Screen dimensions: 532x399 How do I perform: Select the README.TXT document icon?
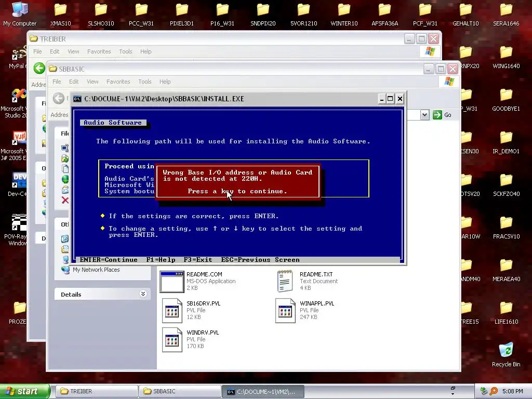285,281
